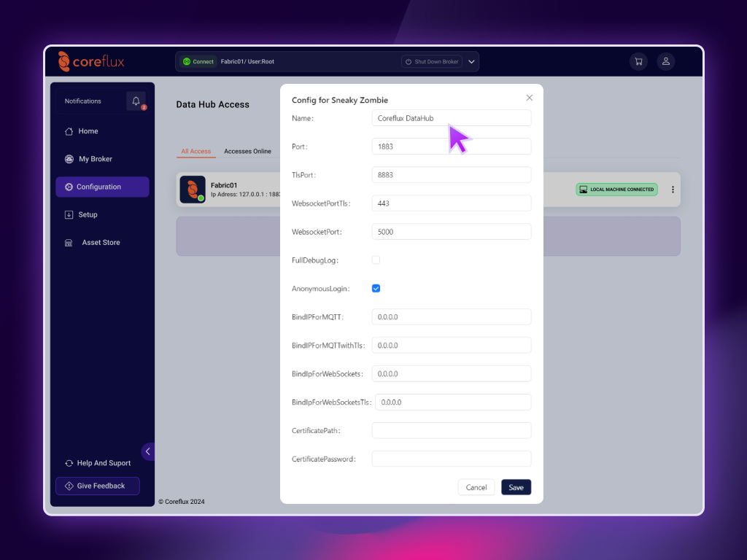The image size is (747, 560).
Task: Collapse the sidebar with arrow button
Action: click(x=147, y=451)
